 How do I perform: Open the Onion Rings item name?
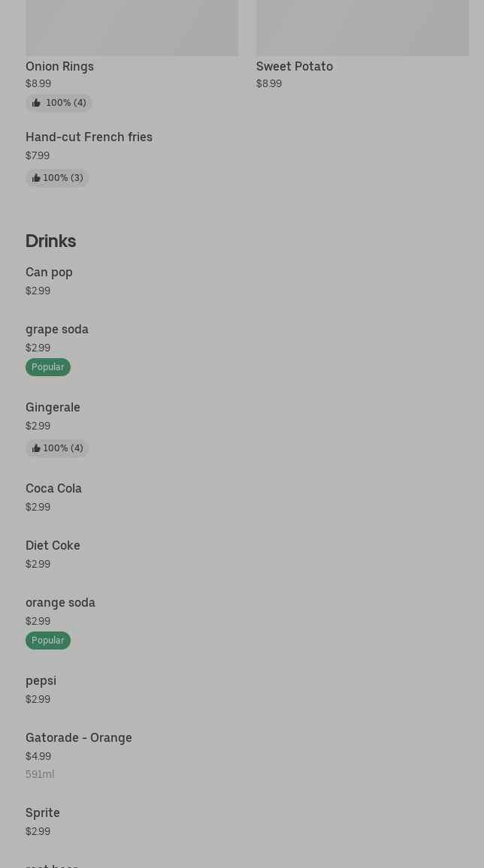[x=59, y=66]
